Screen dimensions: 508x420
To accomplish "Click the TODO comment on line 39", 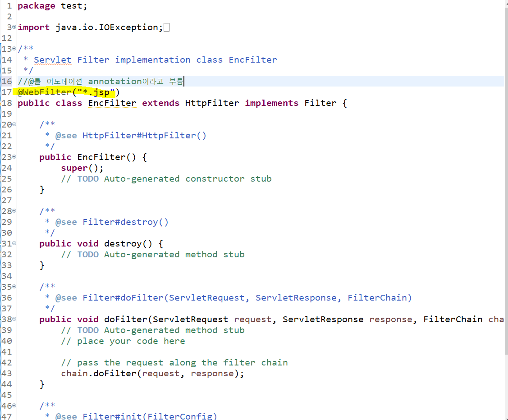I will [153, 330].
